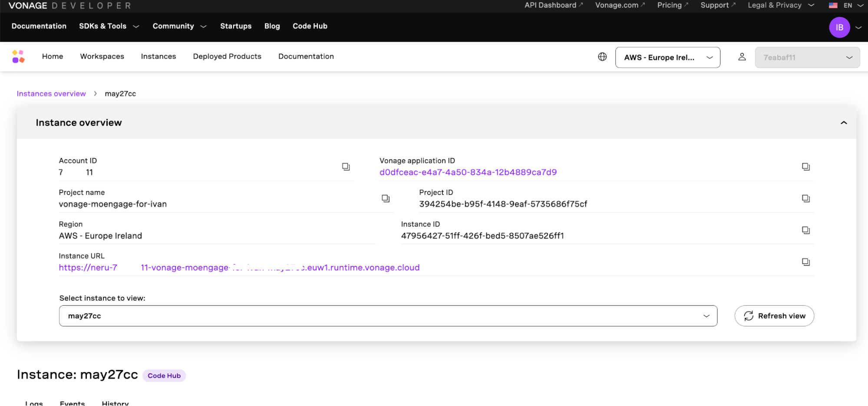
Task: Copy the Vonage application ID
Action: (x=806, y=167)
